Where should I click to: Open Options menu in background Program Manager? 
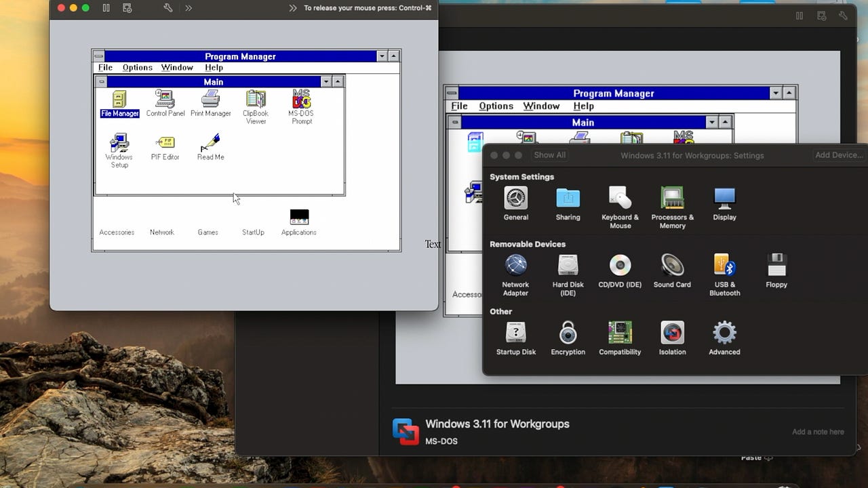pyautogui.click(x=496, y=106)
